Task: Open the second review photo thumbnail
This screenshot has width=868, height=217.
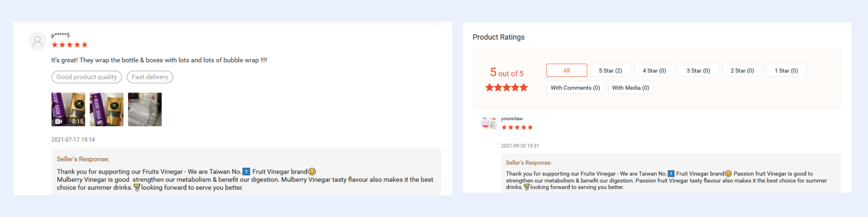Action: click(x=106, y=109)
